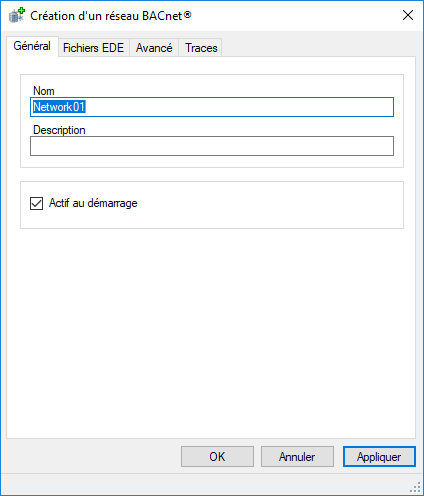Uncheck the Actif au démarrage checkbox
The width and height of the screenshot is (424, 496).
click(36, 203)
